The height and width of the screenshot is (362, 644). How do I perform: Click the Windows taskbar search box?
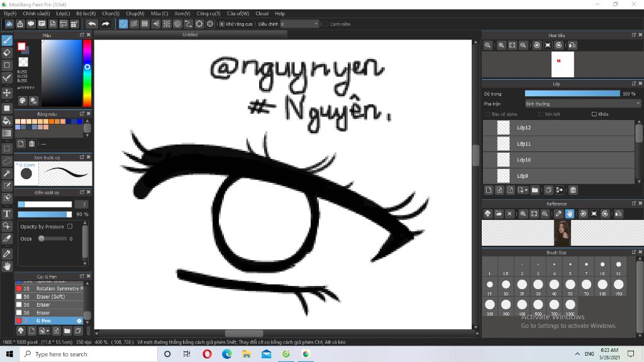click(x=88, y=354)
